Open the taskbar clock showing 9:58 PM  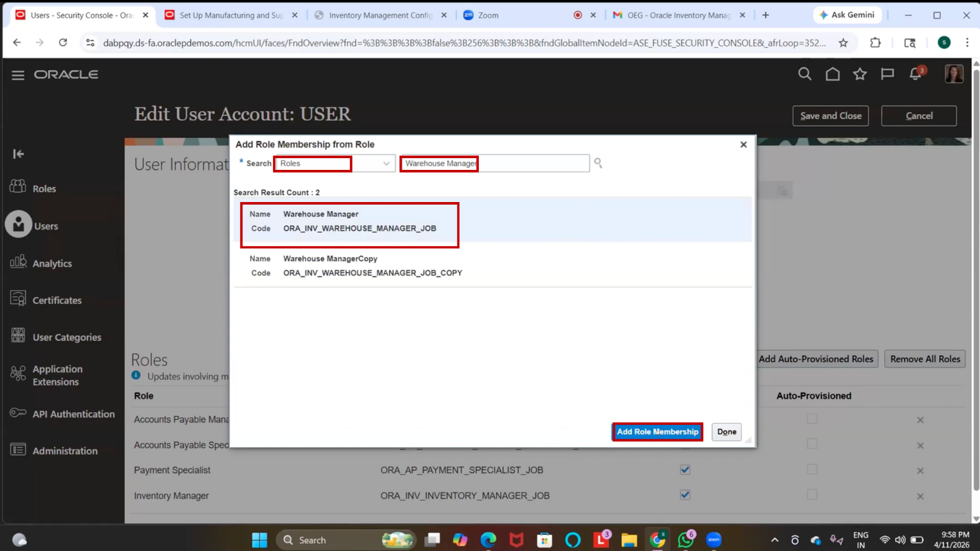click(x=951, y=540)
